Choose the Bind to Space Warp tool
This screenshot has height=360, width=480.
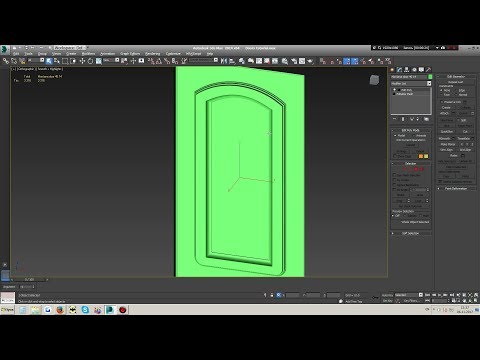[x=22, y=61]
